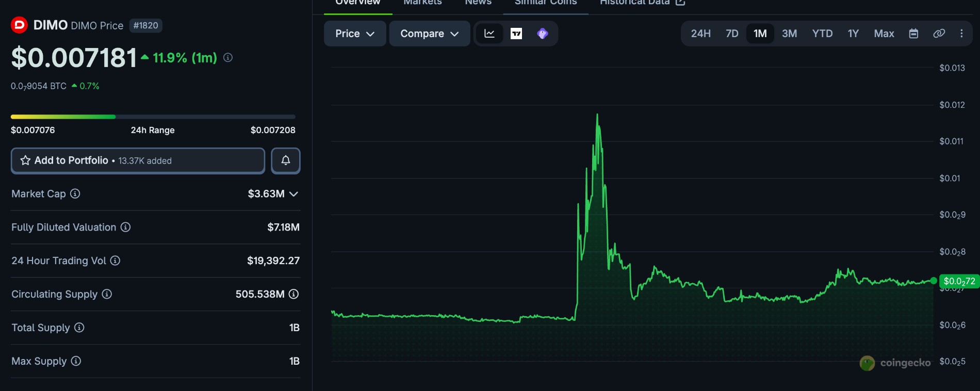Click the purple gem chart icon

543,34
